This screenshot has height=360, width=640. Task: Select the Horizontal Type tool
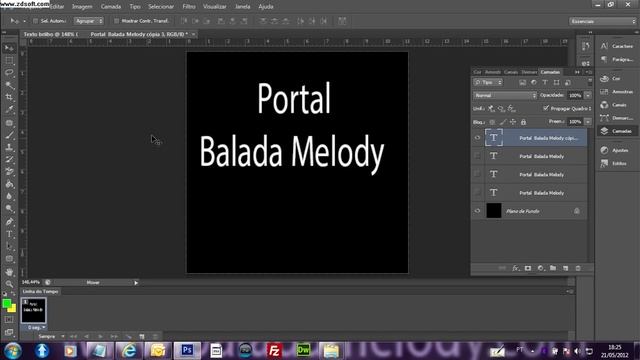pos(9,234)
